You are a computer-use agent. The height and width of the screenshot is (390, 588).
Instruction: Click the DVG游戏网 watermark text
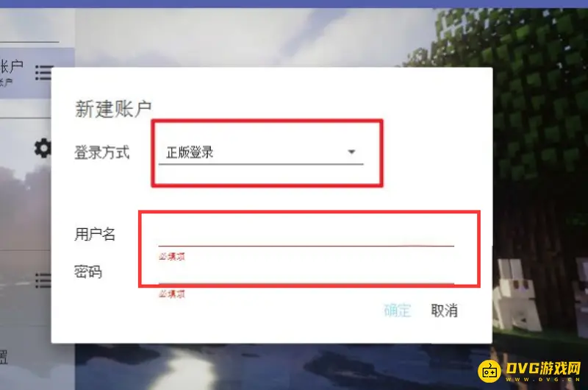click(x=543, y=368)
